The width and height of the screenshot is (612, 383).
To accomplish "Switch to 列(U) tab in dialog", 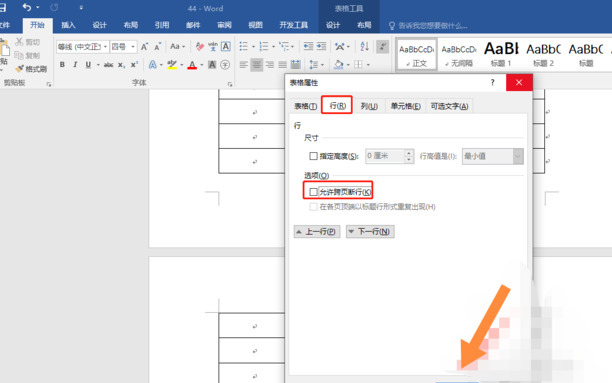I will tap(369, 106).
